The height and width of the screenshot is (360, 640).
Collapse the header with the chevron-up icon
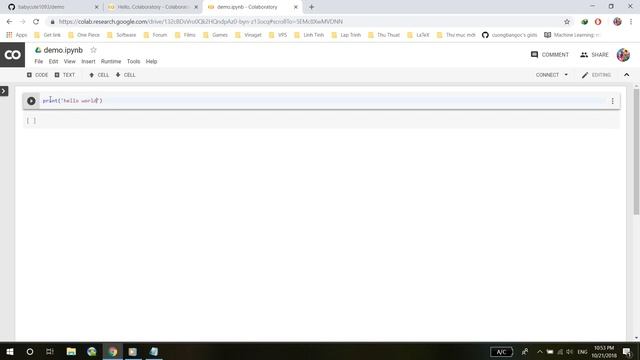click(627, 75)
